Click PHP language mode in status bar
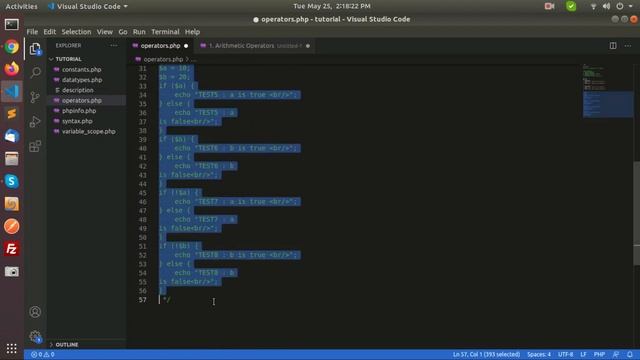Viewport: 640px width, 360px height. 599,354
